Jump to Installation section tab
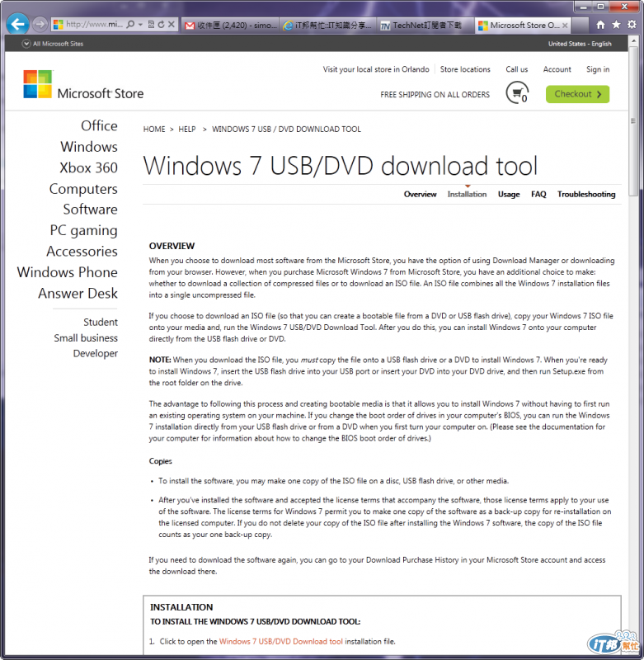 [467, 194]
